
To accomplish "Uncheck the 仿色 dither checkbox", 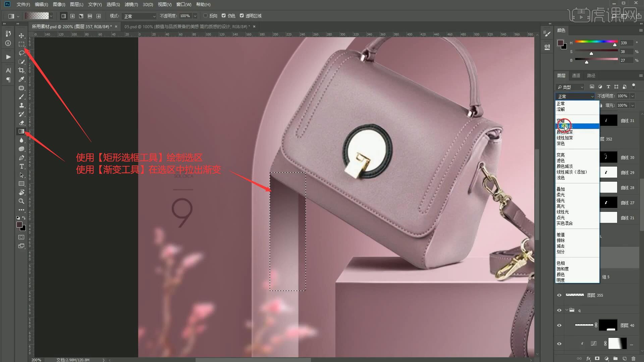I will [224, 16].
